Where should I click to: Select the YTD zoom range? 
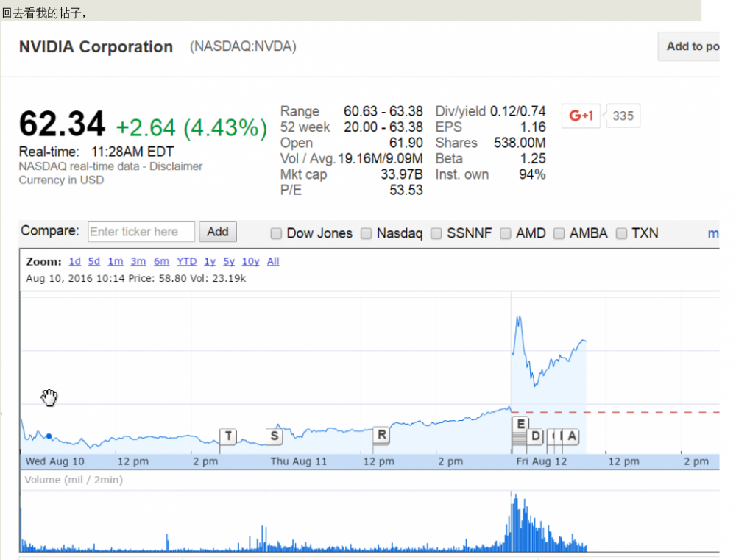click(x=186, y=262)
